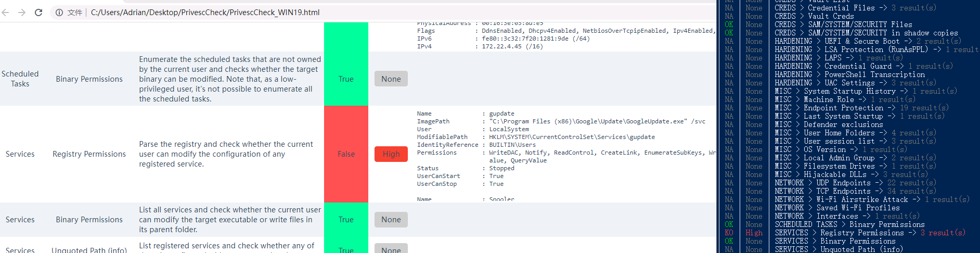Reload the PrivescCheck report page
The height and width of the screenshot is (253, 980).
click(38, 12)
